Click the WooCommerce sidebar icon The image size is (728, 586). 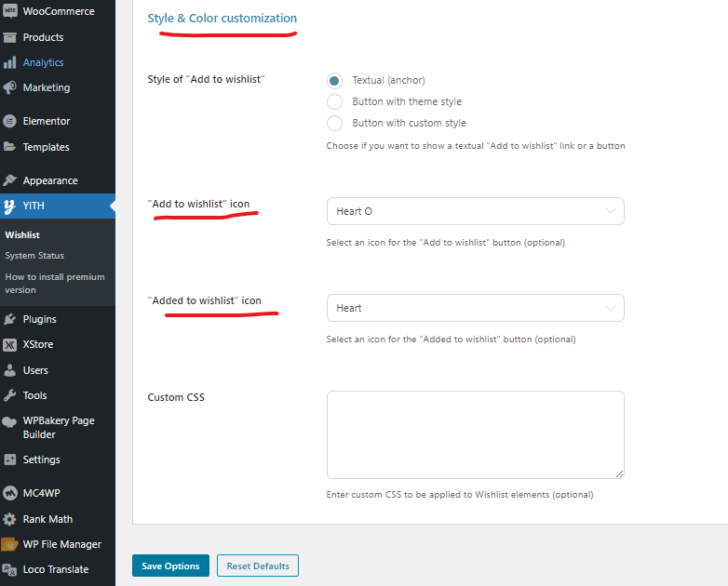click(9, 11)
